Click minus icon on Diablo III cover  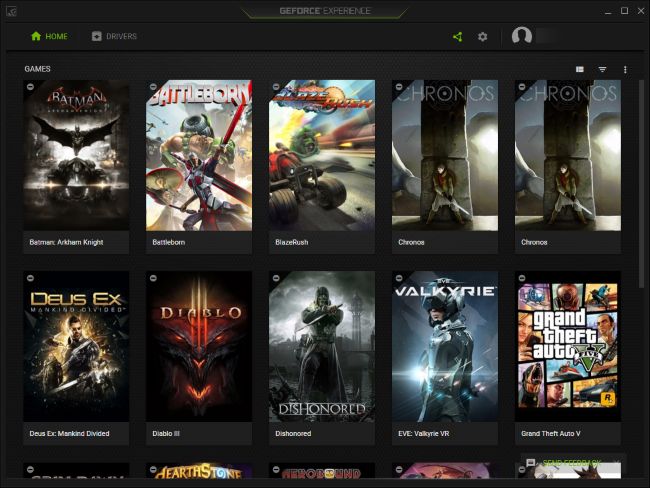point(153,278)
